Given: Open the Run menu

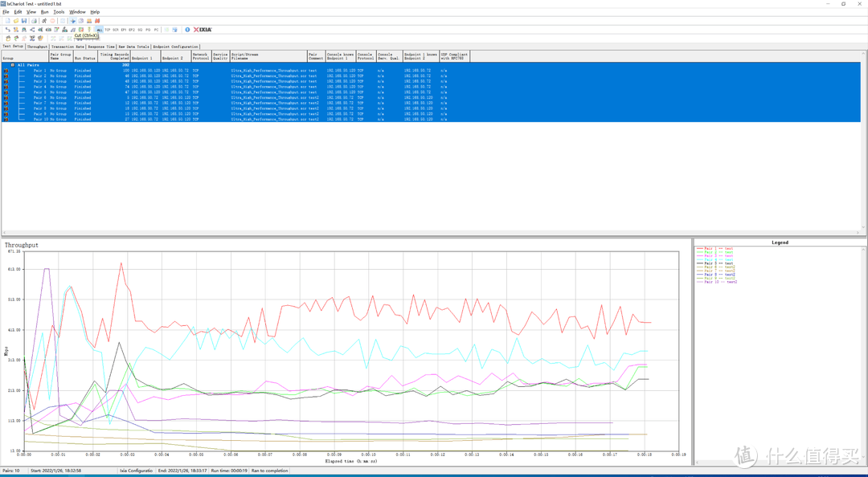Looking at the screenshot, I should click(44, 12).
